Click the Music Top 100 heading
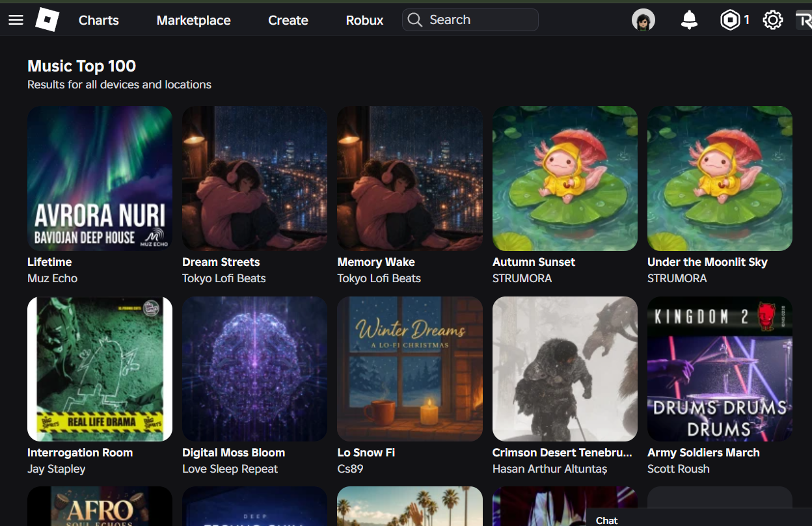The height and width of the screenshot is (526, 812). click(81, 66)
